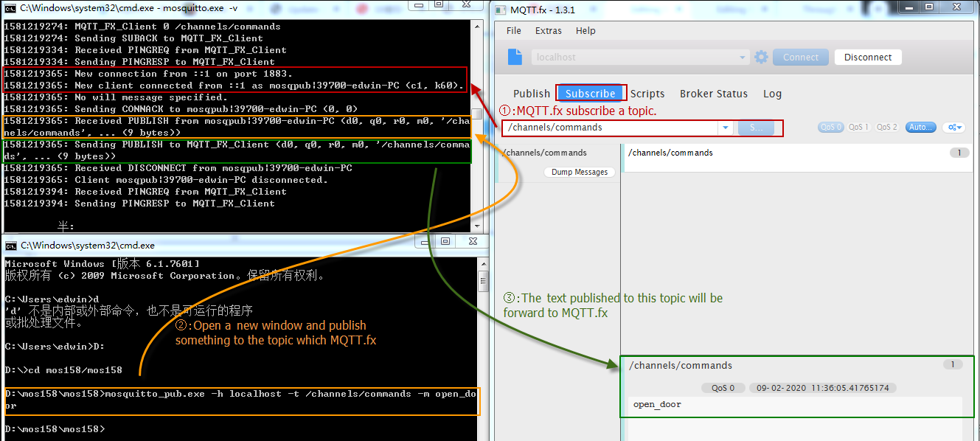Click the final D:\mos158\mos158> prompt
The width and height of the screenshot is (980, 441).
(55, 429)
